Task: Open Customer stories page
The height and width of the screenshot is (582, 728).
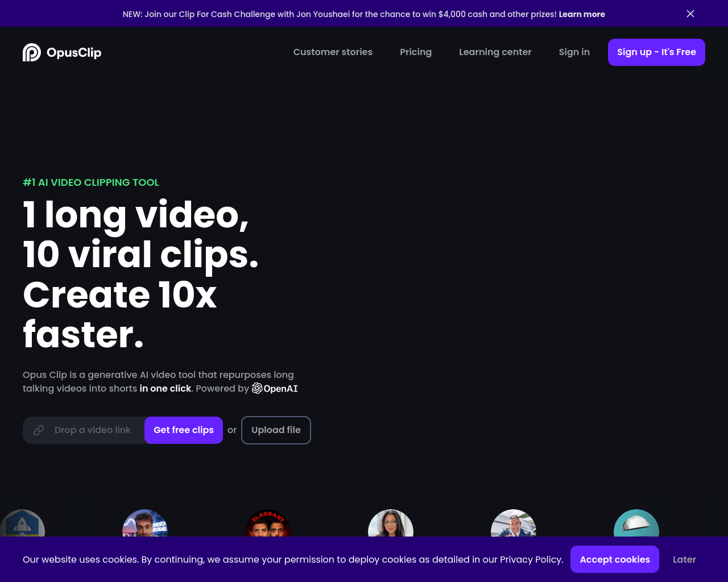Action: [333, 52]
